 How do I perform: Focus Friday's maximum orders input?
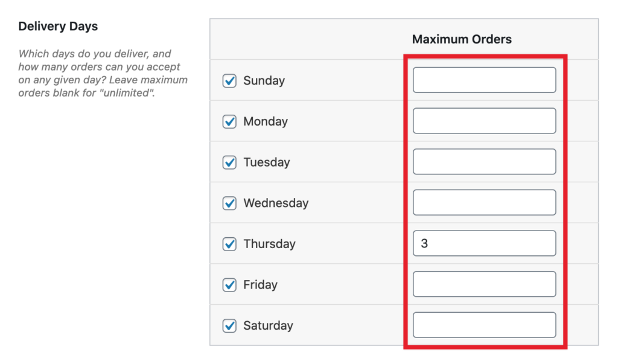(x=484, y=284)
